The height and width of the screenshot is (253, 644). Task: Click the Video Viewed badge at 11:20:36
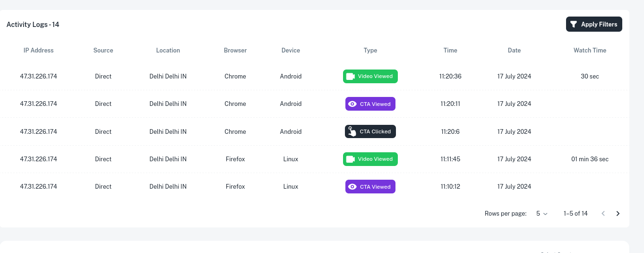coord(370,76)
